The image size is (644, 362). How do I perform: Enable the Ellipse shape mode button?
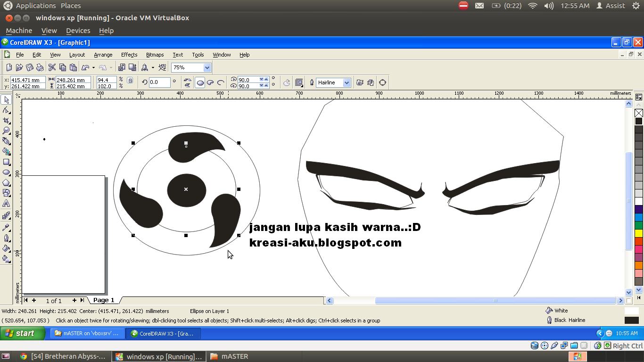pyautogui.click(x=200, y=82)
